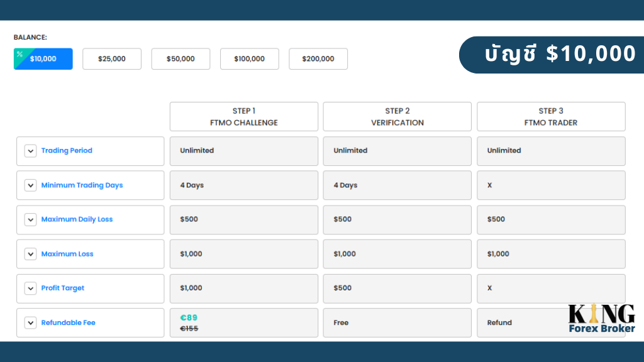Open the Profit Target link

coord(62,288)
